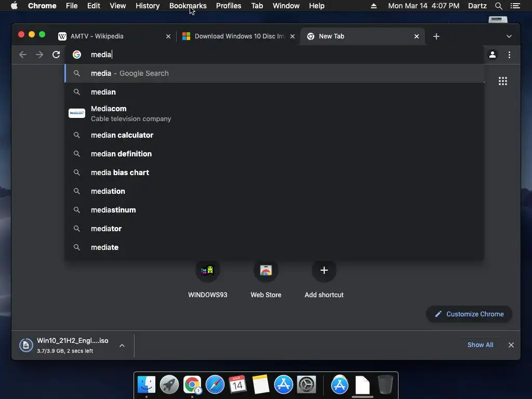
Task: Click the blank document icon in Dock
Action: coord(362,384)
